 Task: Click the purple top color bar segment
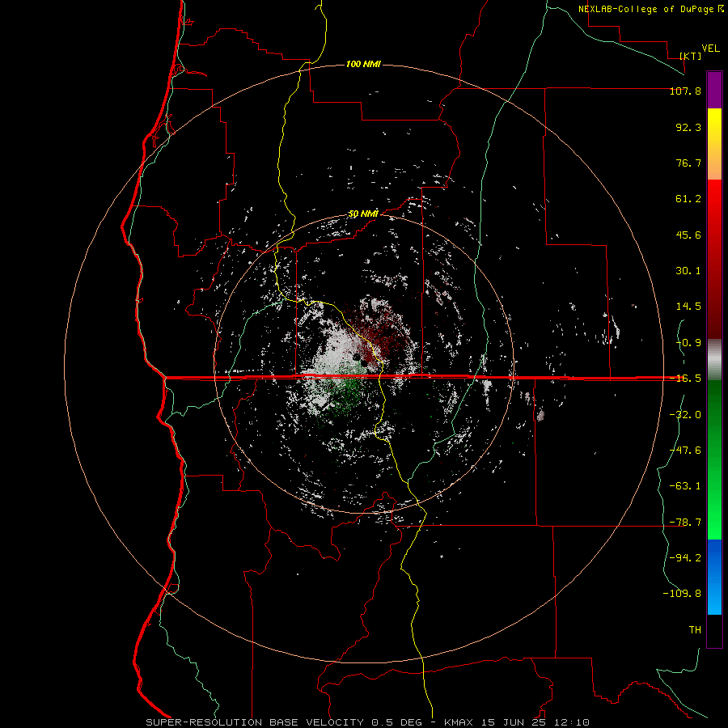[x=714, y=90]
